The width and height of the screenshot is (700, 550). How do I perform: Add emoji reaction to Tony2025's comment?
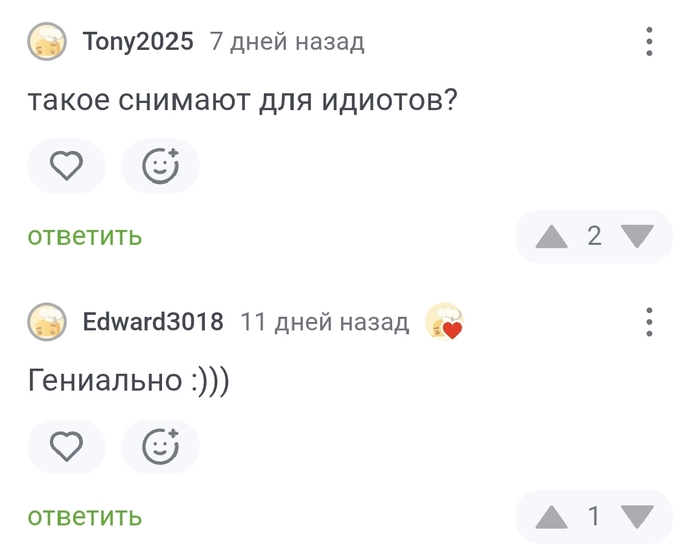(160, 166)
